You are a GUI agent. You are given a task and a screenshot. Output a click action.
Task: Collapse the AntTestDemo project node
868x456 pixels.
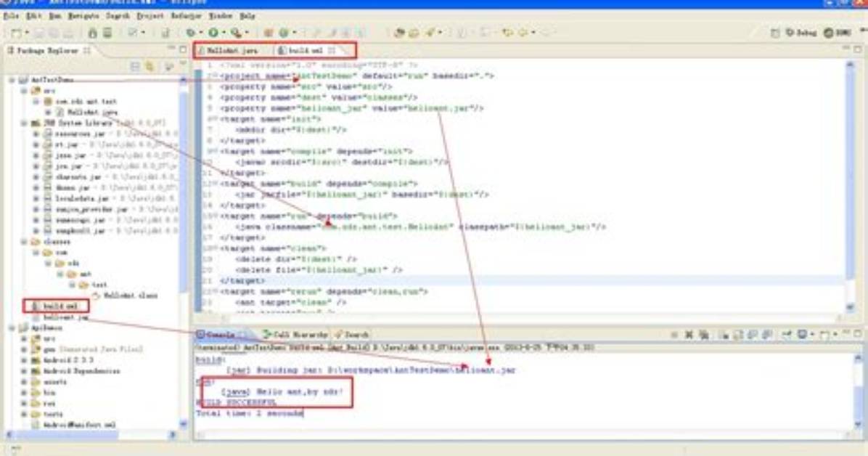click(x=12, y=80)
